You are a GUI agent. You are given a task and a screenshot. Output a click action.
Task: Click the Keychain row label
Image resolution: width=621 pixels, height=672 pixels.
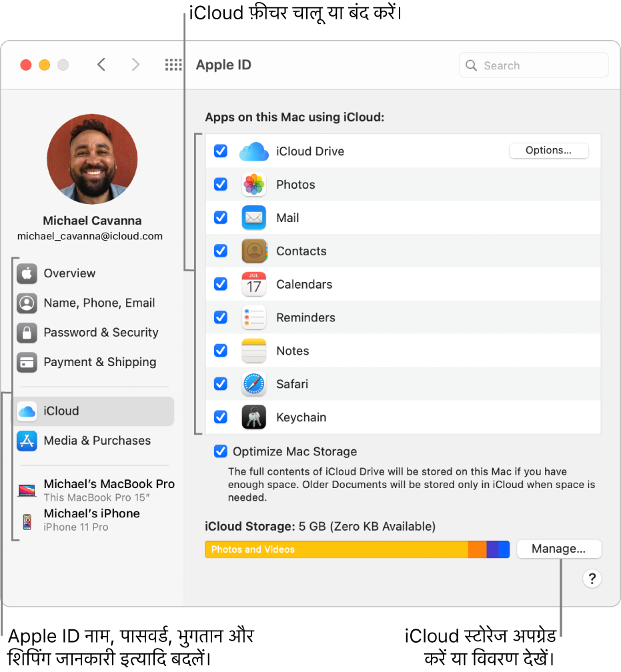pyautogui.click(x=301, y=417)
